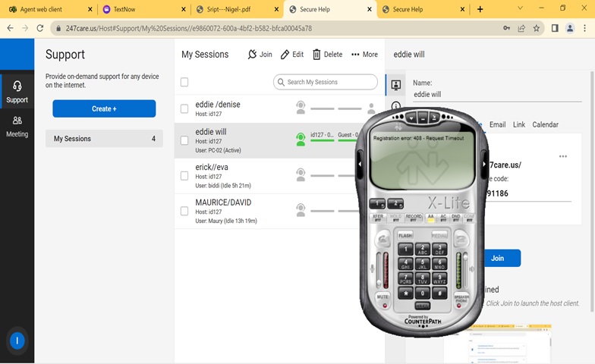Viewport: 595px width, 364px height.
Task: Click the MAURICE/DAVID session's host icon
Action: pos(301,210)
